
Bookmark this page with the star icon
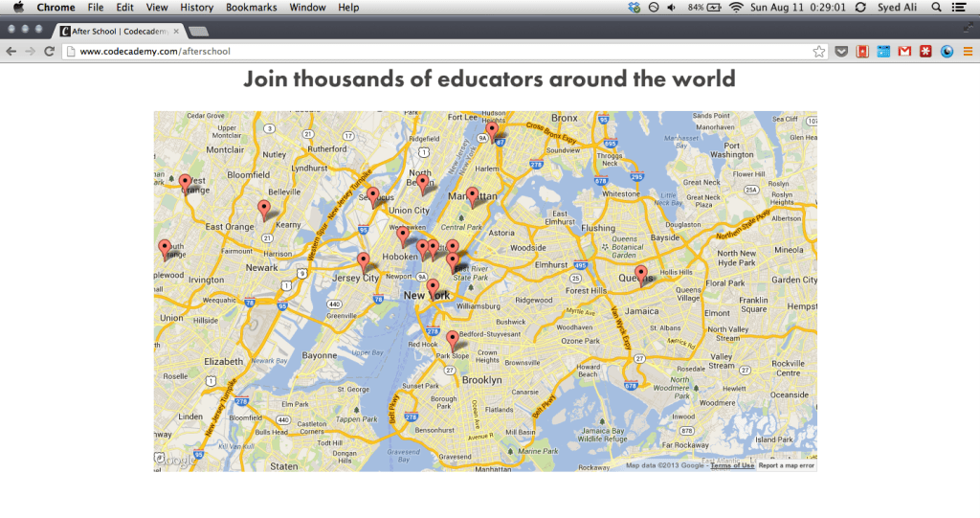(819, 51)
